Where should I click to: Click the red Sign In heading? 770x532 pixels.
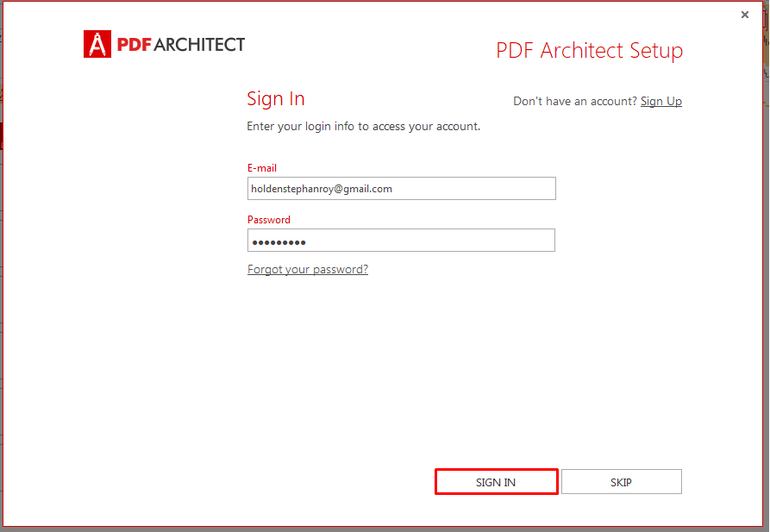[x=275, y=99]
